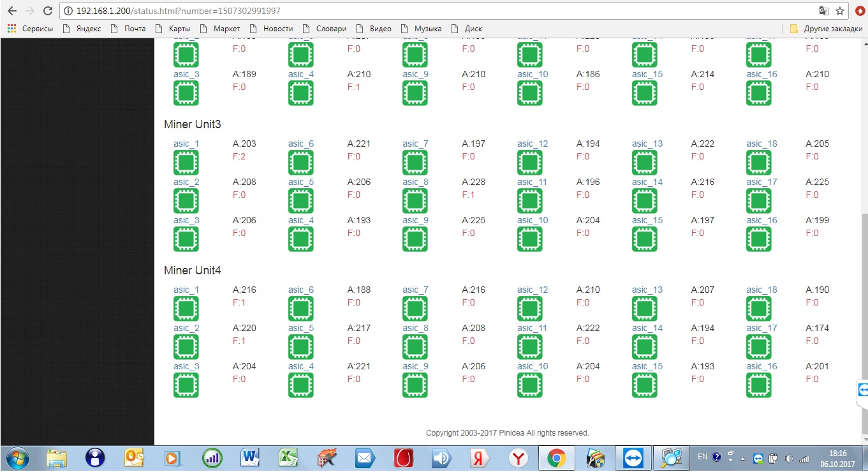Adjust volume via the tray speaker icon
Screen dimensions: 868x472
[x=789, y=458]
